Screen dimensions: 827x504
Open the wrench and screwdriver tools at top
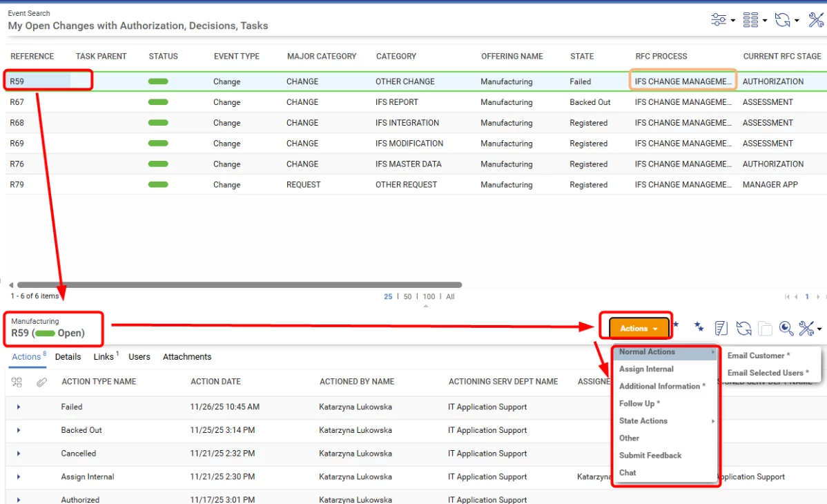(816, 20)
